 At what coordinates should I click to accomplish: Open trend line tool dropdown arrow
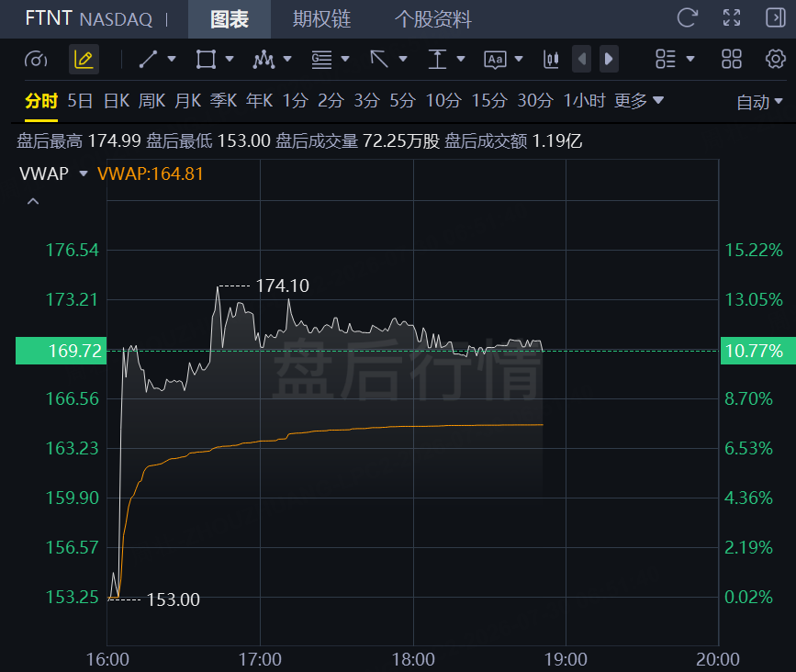click(172, 59)
